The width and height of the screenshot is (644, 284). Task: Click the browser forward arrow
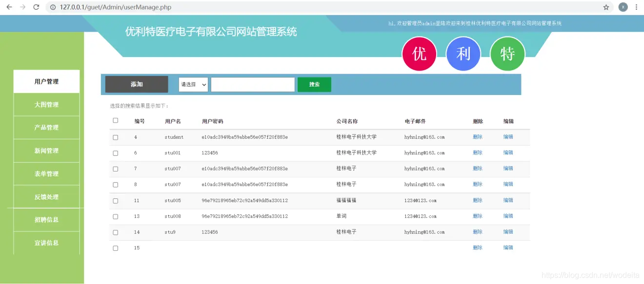(x=22, y=7)
